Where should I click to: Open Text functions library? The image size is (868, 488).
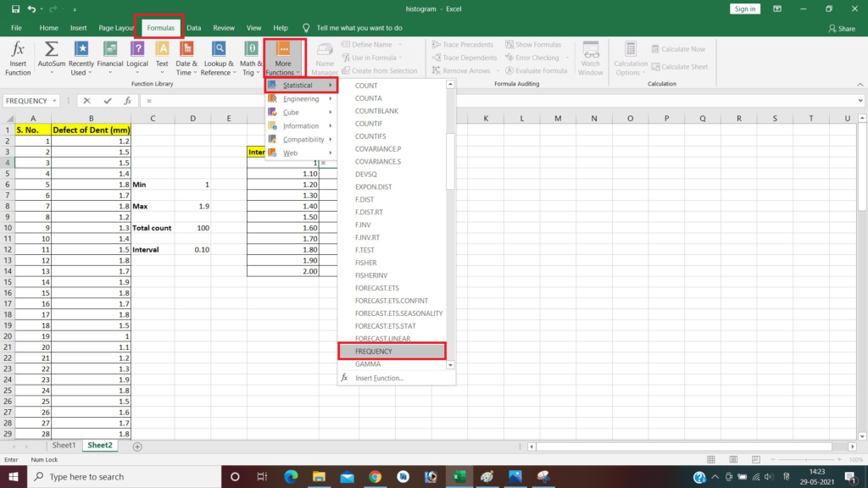[x=162, y=58]
